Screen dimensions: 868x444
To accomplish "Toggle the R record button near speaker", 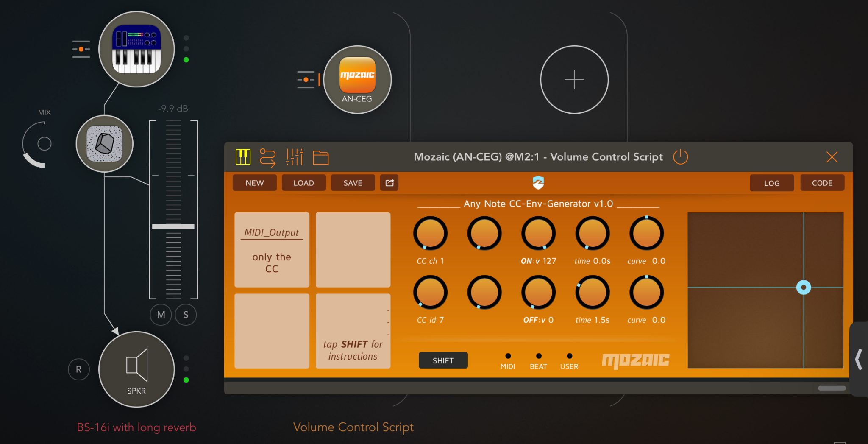I will (x=79, y=369).
